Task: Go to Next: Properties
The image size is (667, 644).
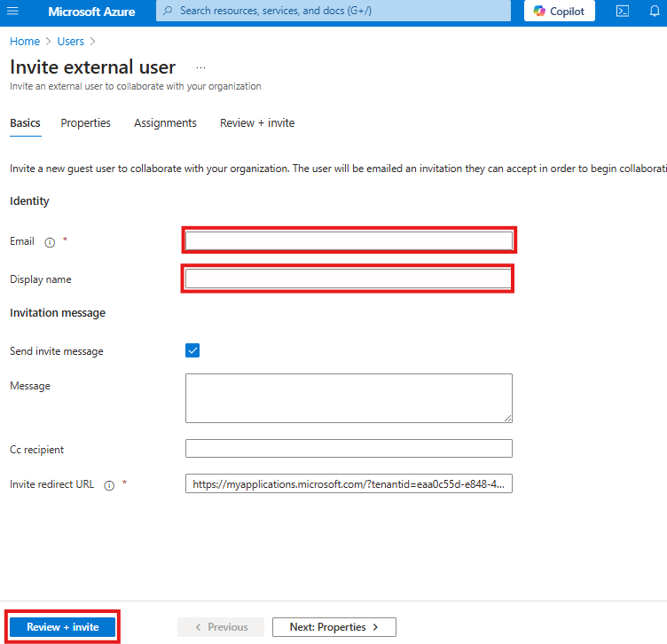Action: point(333,627)
